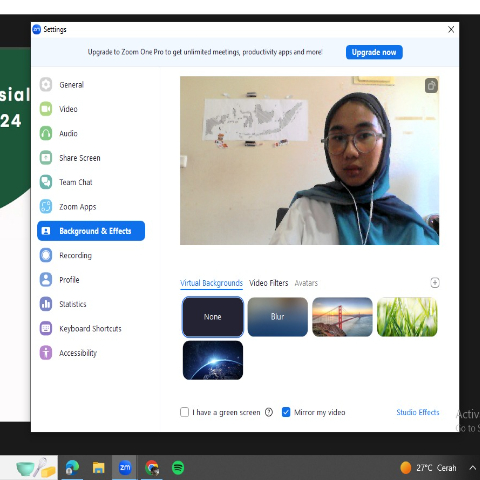This screenshot has width=480, height=480.
Task: Click the baking widget icon in the taskbar
Action: tap(36, 468)
